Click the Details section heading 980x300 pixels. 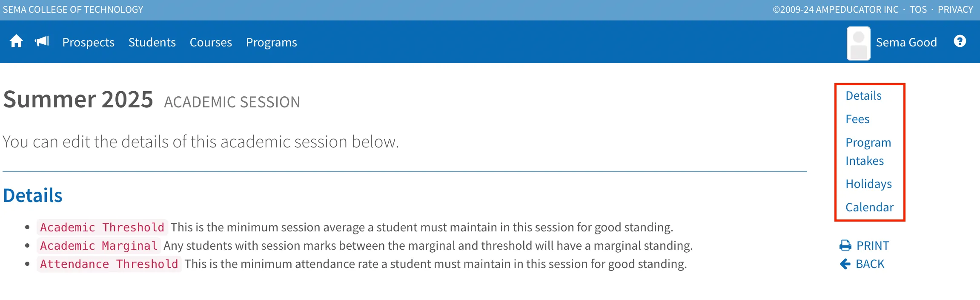(33, 195)
